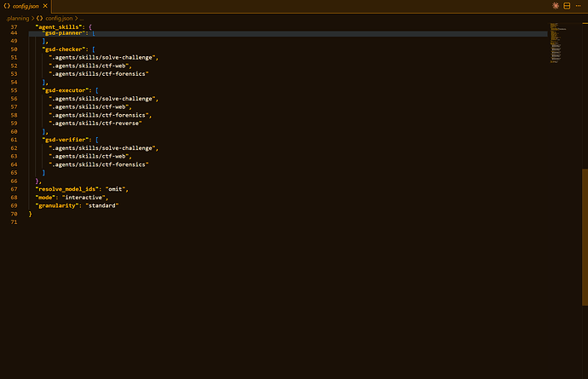Click the "gsd-verifier" key
The image size is (588, 379).
click(x=66, y=140)
